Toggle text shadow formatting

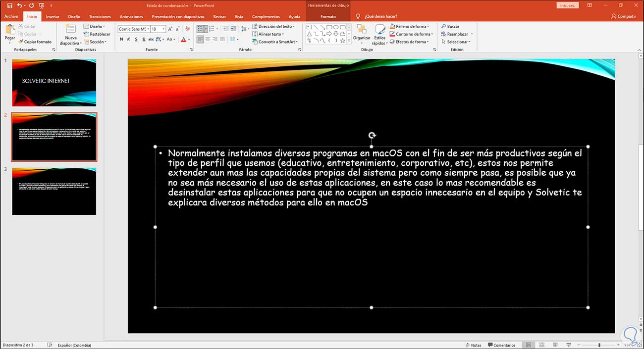coord(144,39)
